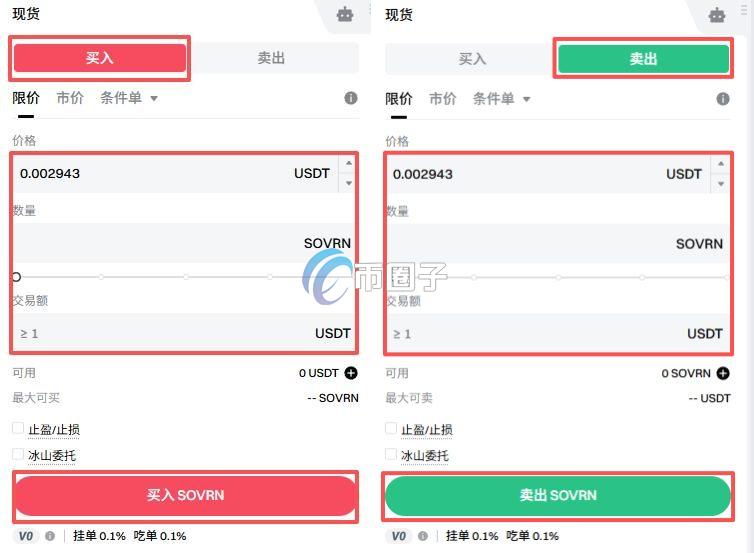Click the red 买入 SOVRN button
754x553 pixels.
(x=185, y=495)
